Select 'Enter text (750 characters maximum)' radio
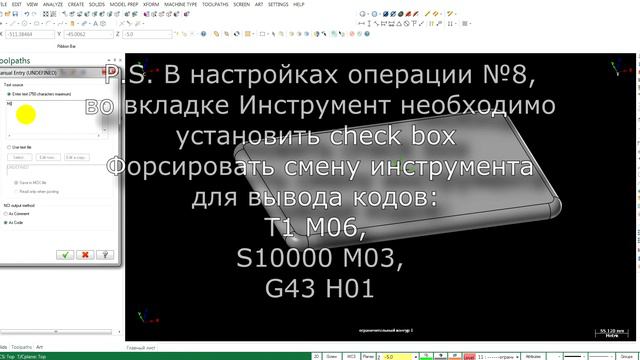 coord(9,94)
